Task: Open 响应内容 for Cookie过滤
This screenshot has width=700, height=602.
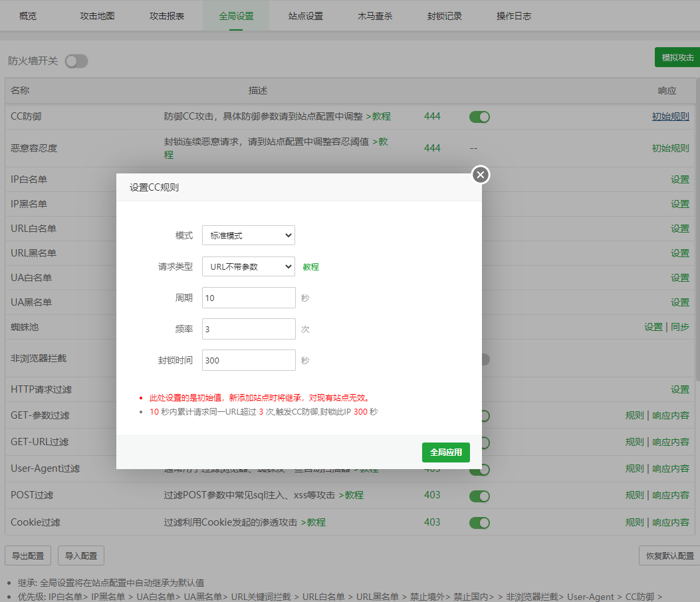Action: [671, 522]
